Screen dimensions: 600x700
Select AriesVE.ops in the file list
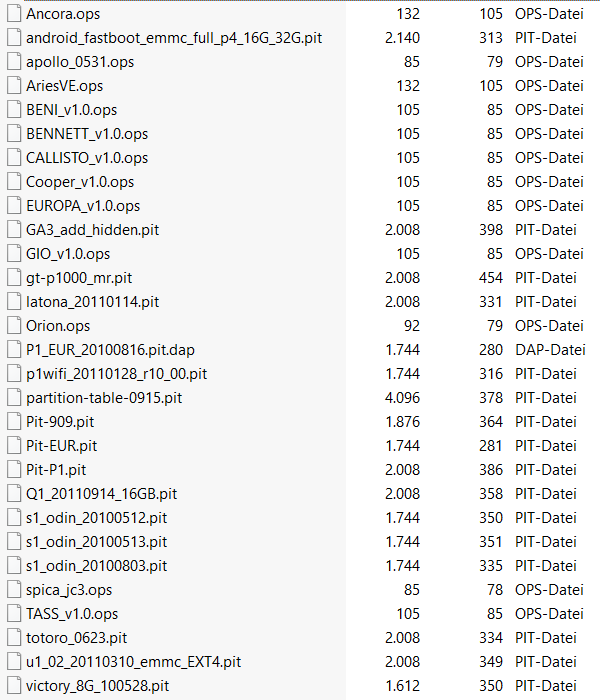point(64,86)
